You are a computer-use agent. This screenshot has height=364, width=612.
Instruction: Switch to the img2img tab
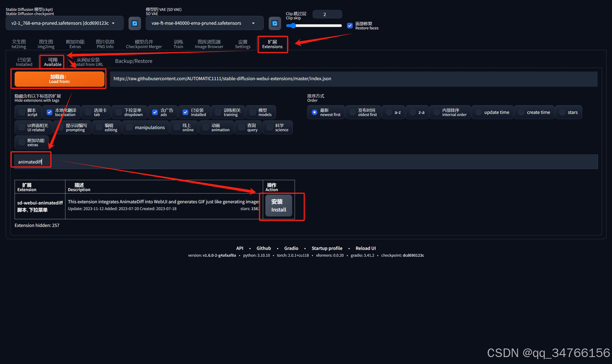(x=46, y=44)
